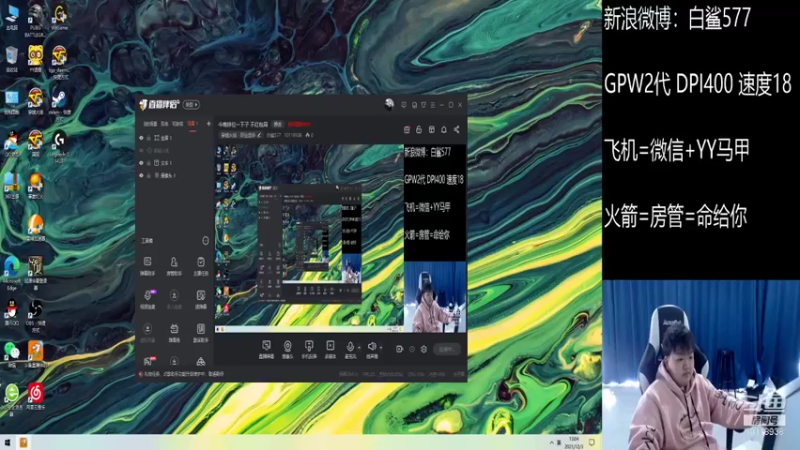Select the WeGame desktop icon
The width and height of the screenshot is (800, 450).
(x=60, y=17)
